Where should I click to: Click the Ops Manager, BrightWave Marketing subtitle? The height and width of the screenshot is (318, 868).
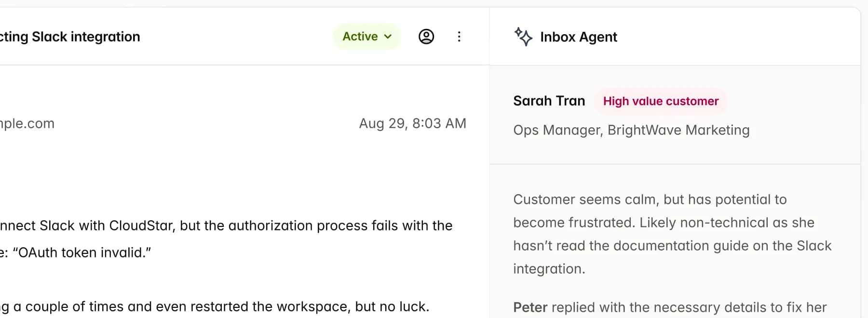(631, 130)
